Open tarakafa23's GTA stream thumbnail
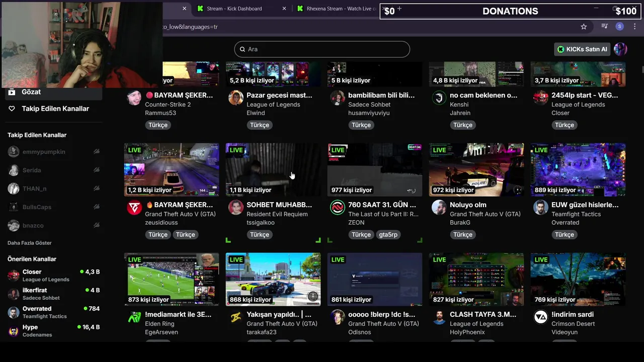This screenshot has width=644, height=362. pyautogui.click(x=273, y=280)
